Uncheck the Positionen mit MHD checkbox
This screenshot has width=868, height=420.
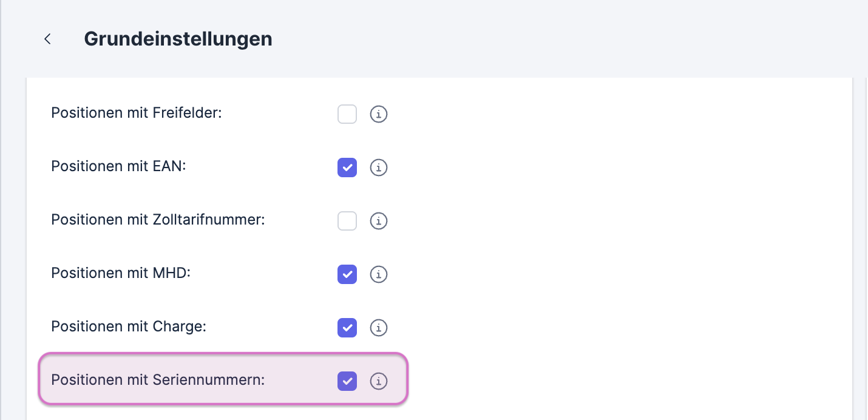[347, 274]
